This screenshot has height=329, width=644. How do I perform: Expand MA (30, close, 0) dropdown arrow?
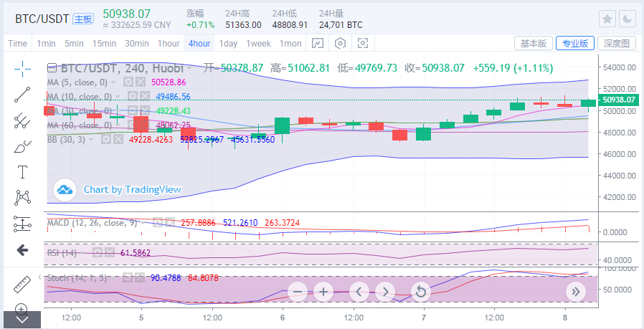click(x=117, y=111)
